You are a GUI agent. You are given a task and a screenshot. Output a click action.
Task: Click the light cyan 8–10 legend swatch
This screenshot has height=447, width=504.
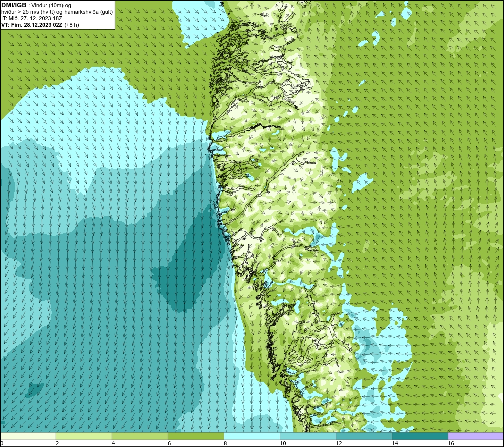251,436
